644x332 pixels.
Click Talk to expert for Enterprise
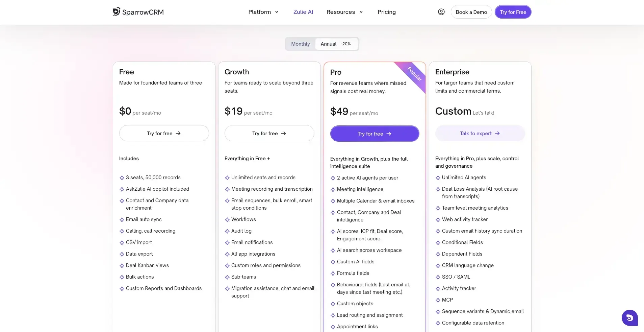[x=480, y=133]
